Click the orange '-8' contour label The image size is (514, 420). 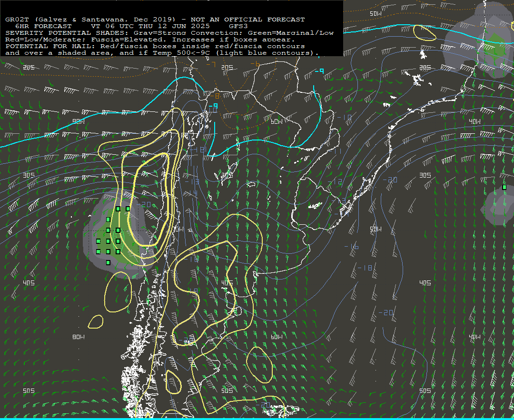pyautogui.click(x=215, y=96)
